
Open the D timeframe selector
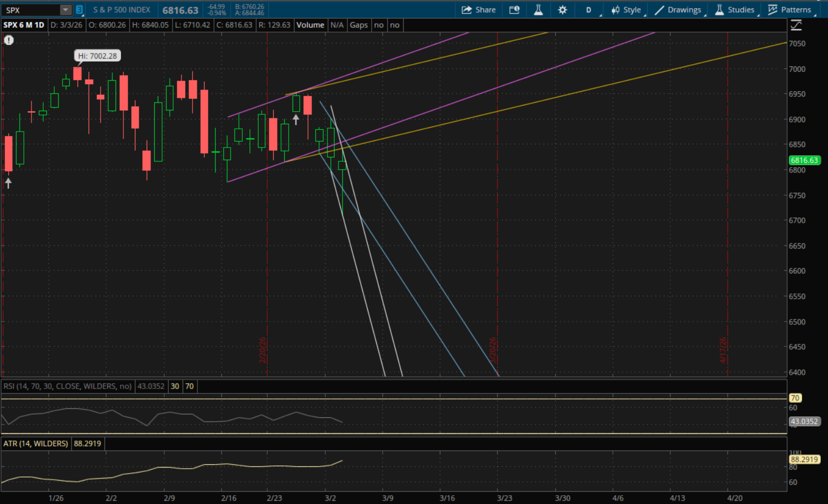click(589, 9)
